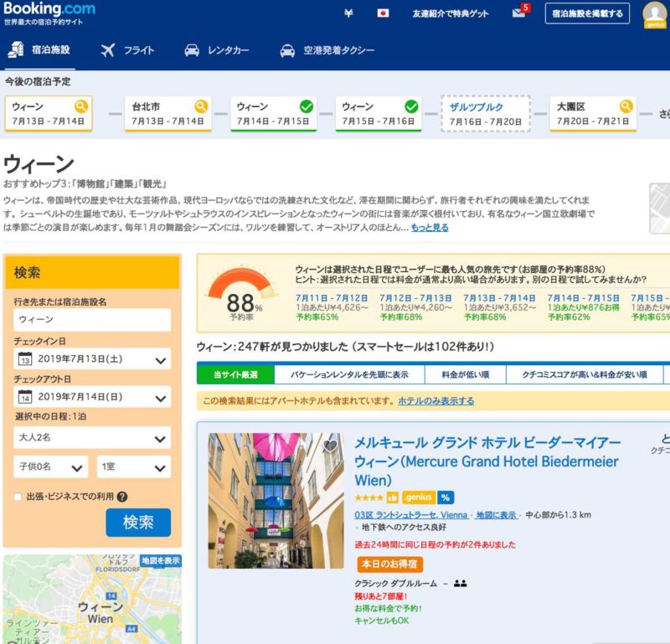Click the checkmark on ウィーン 7月14日 - 7月15日 card
The image size is (670, 644).
307,106
